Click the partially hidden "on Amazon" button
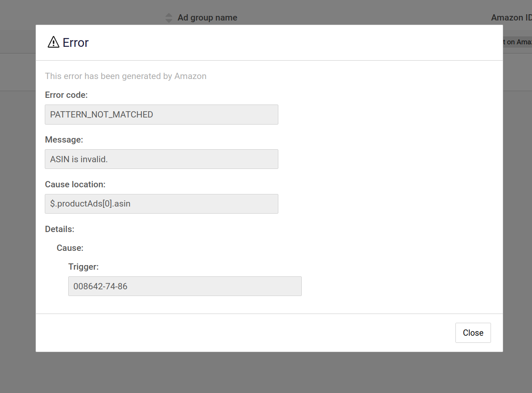Viewport: 532px width, 393px height. tap(517, 42)
